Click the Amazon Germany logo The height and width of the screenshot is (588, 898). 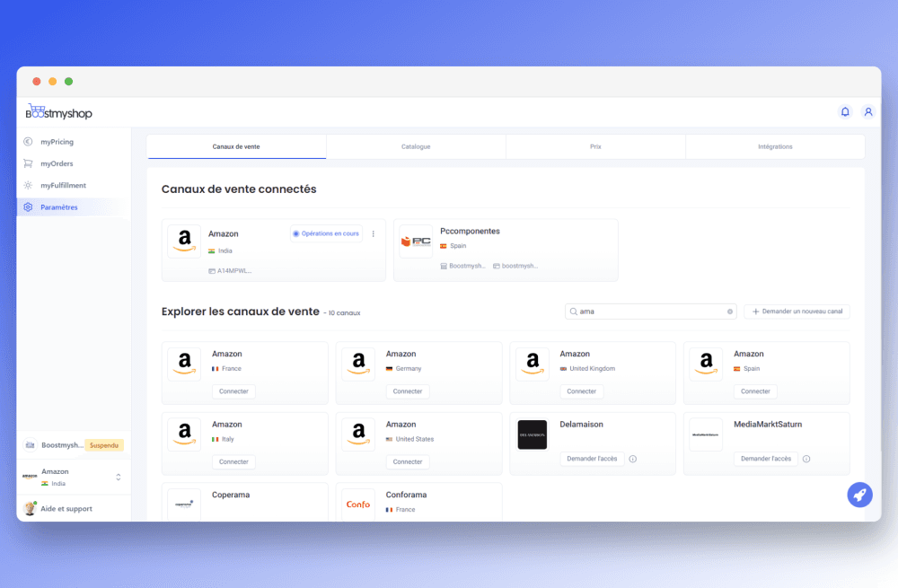point(358,364)
